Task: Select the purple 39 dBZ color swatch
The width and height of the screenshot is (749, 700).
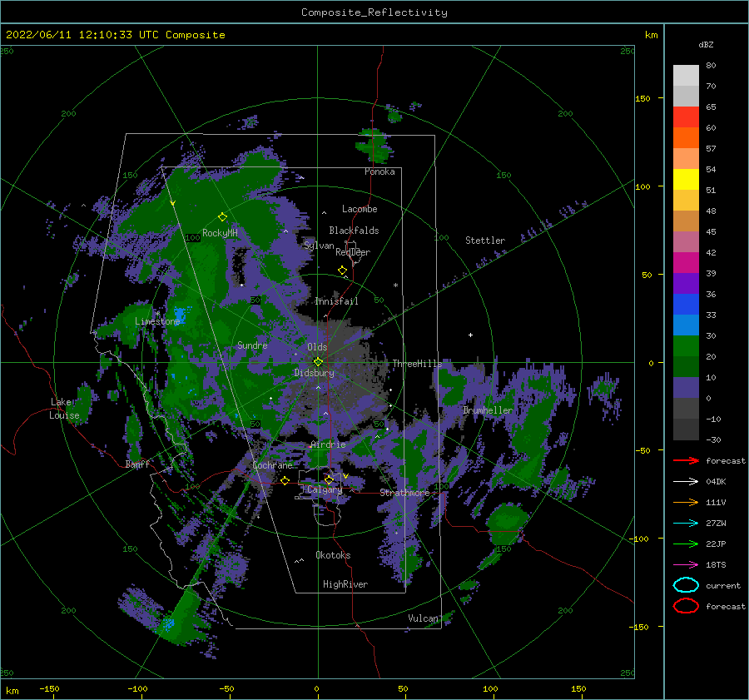Action: 686,283
